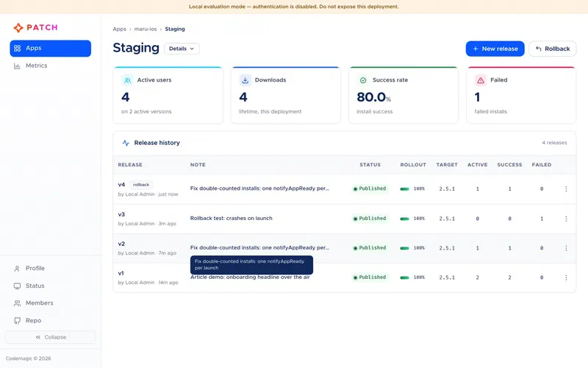The image size is (588, 368).
Task: Open the actions menu for v1
Action: point(566,277)
